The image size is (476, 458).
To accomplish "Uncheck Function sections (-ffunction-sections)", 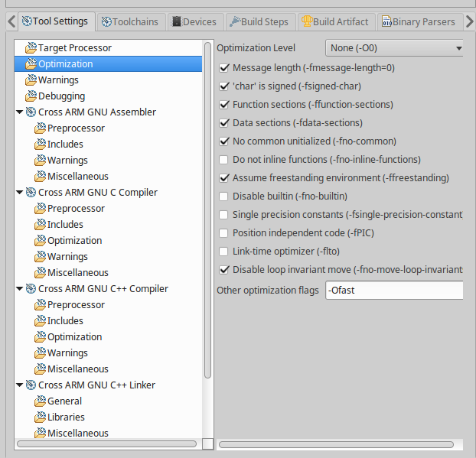I will pyautogui.click(x=223, y=105).
